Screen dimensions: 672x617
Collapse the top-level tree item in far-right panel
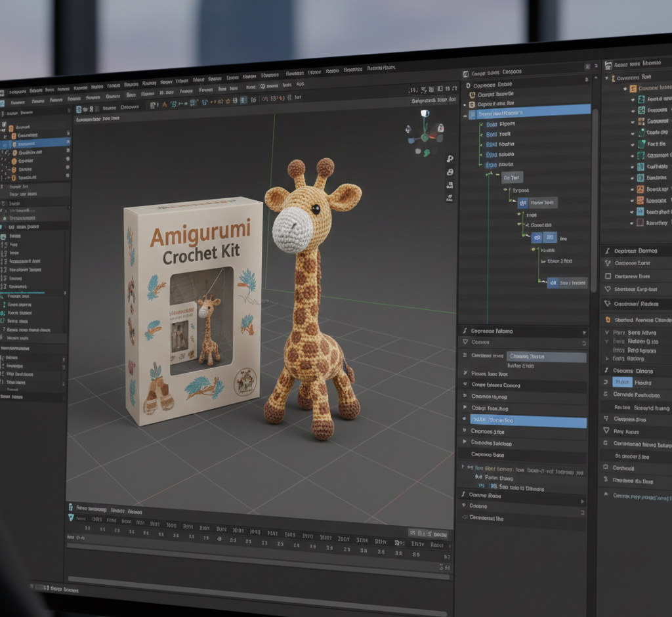607,78
